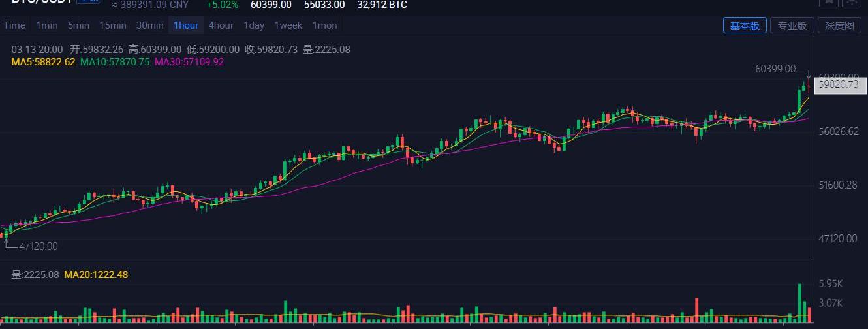Switch to 专业版 professional chart mode
Image resolution: width=868 pixels, height=329 pixels.
[792, 25]
